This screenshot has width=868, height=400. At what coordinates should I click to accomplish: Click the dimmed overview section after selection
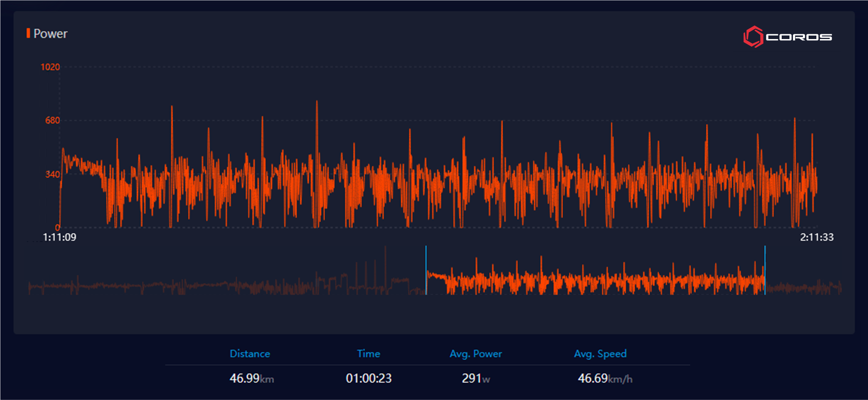click(x=802, y=287)
